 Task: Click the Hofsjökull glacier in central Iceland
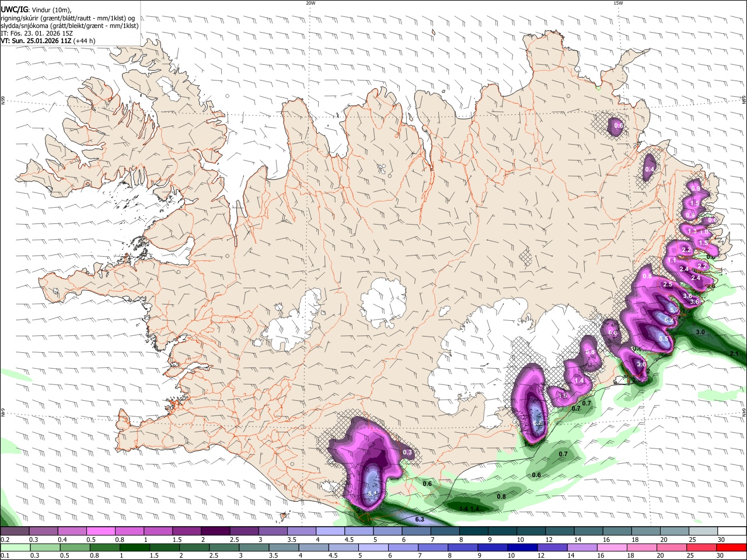[383, 302]
